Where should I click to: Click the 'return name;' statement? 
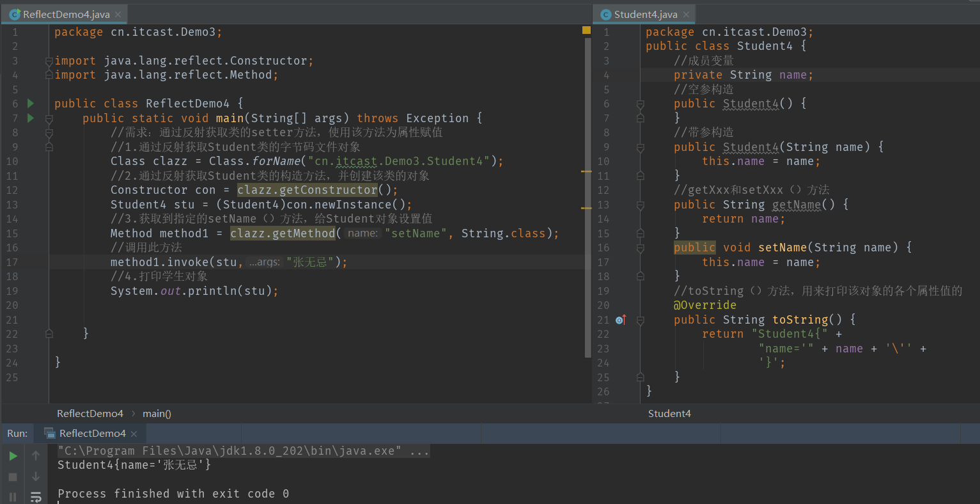point(743,219)
